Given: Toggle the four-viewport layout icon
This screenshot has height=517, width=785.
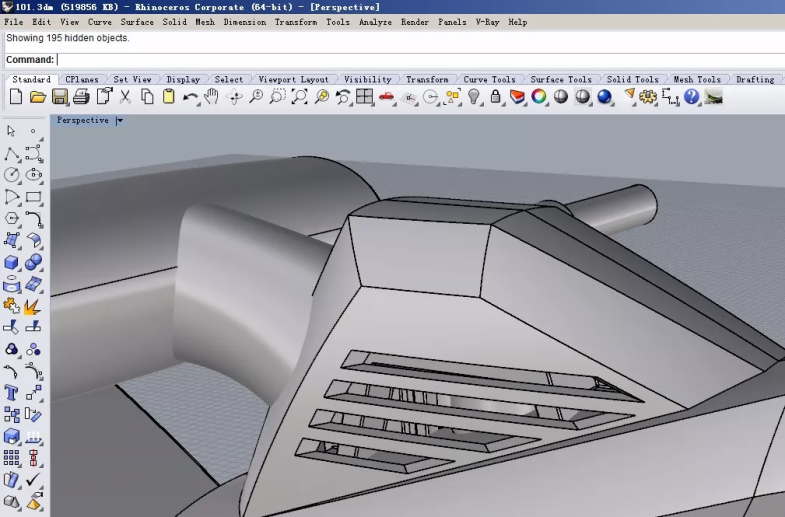Looking at the screenshot, I should (x=364, y=97).
